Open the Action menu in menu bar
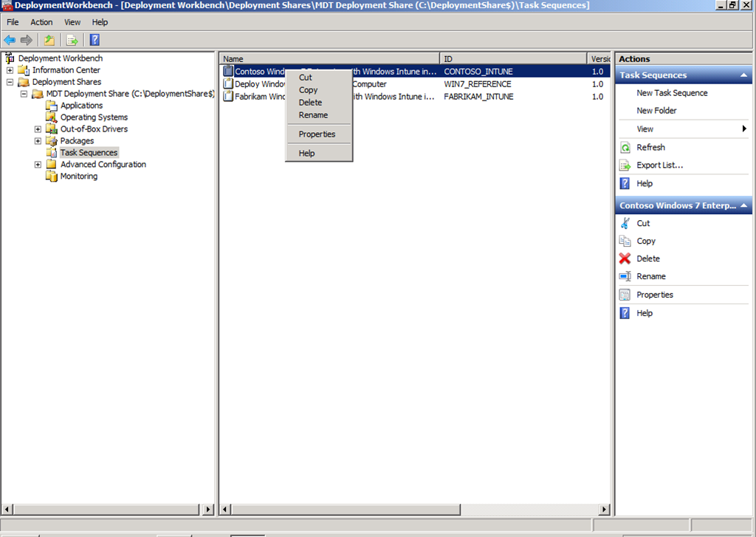Viewport: 756px width, 537px height. point(41,22)
